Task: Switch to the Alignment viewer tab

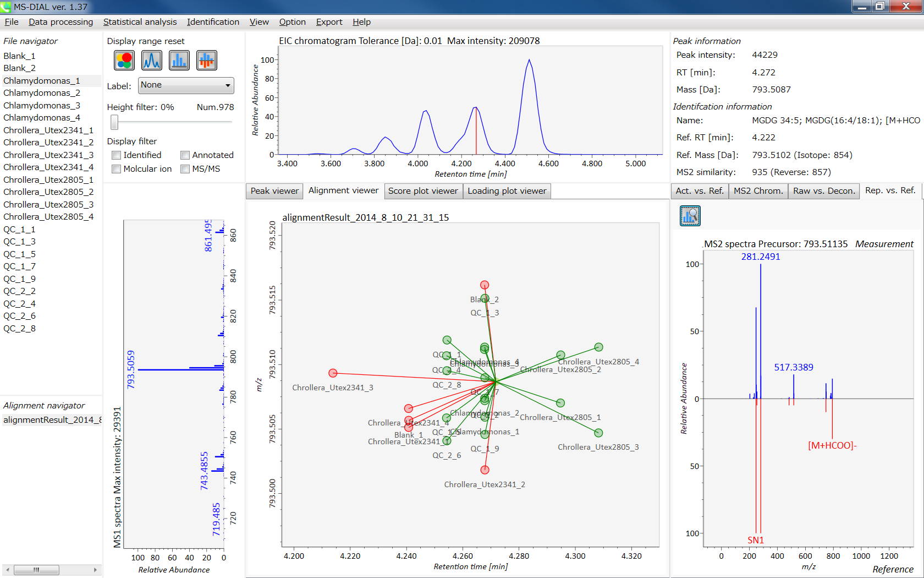Action: pos(343,190)
